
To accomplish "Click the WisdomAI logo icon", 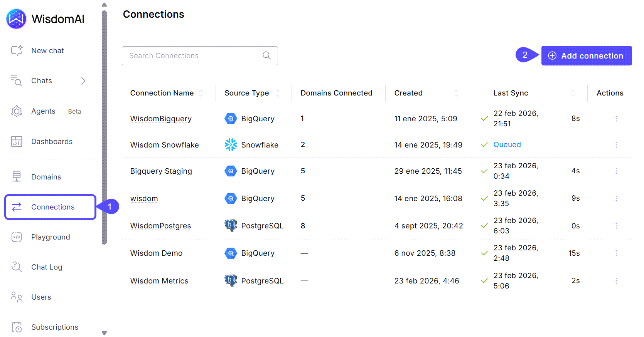I will pyautogui.click(x=16, y=18).
